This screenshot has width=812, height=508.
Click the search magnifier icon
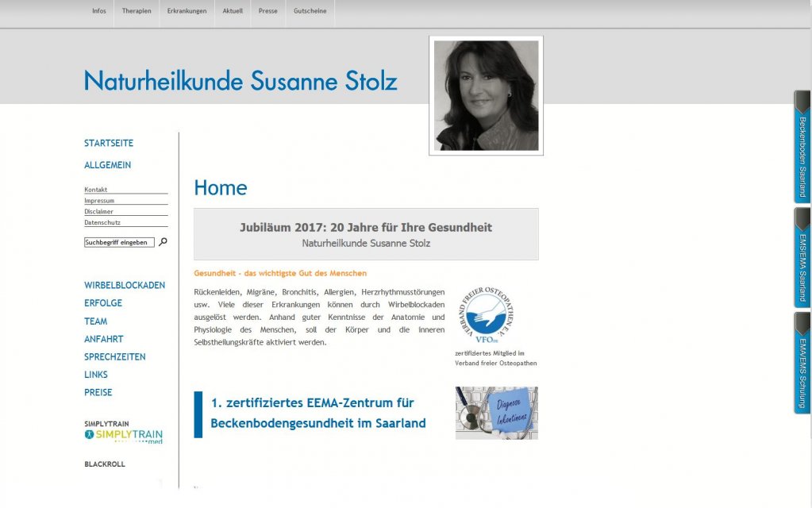[163, 242]
